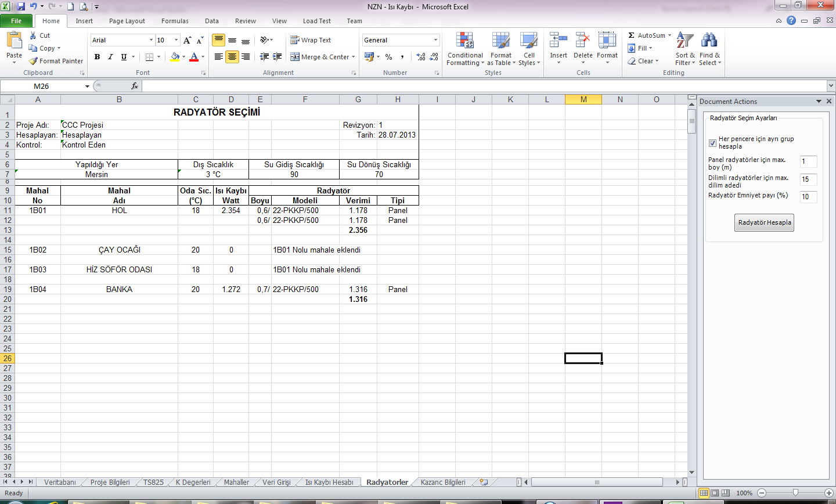Click the Format Painter icon
This screenshot has height=504, width=836.
click(x=34, y=61)
